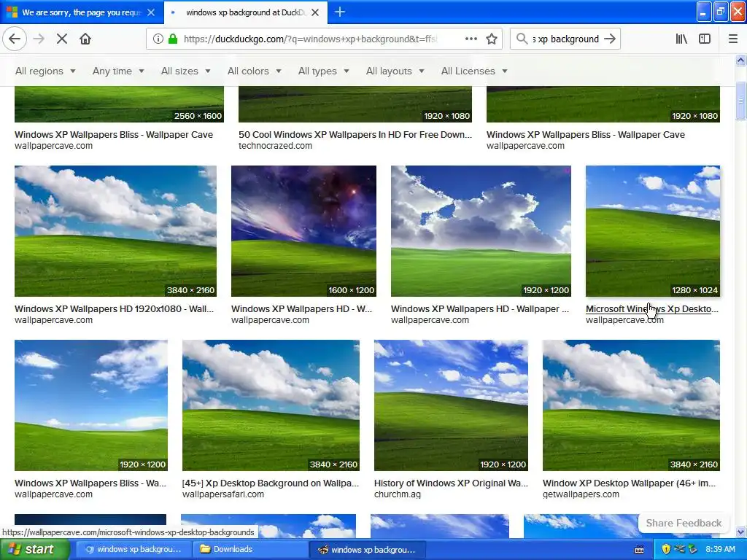Screen dimensions: 747x560
Task: Click the Windows start button
Action: pos(35,549)
